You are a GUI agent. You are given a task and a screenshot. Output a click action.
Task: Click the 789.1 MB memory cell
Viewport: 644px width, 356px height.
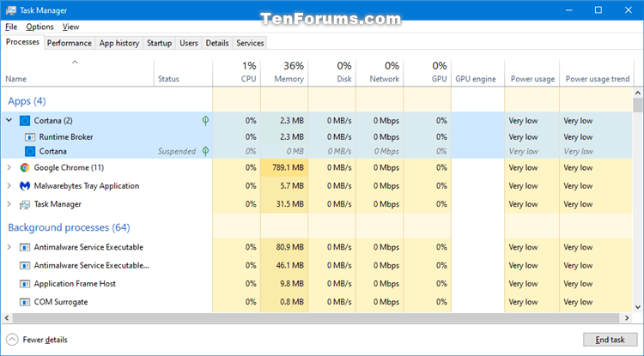(x=284, y=168)
